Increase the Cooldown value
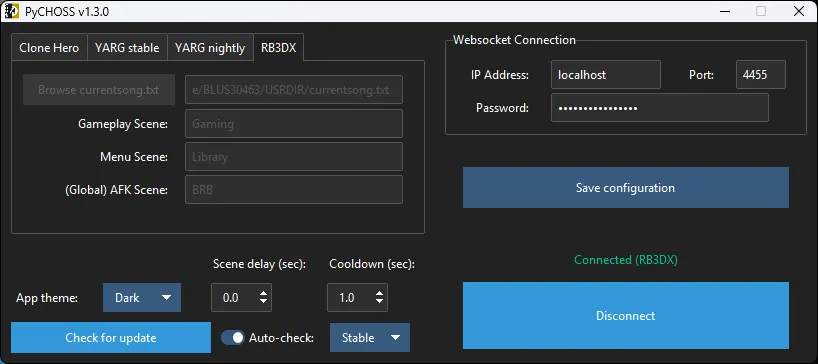This screenshot has height=364, width=818. pyautogui.click(x=379, y=293)
